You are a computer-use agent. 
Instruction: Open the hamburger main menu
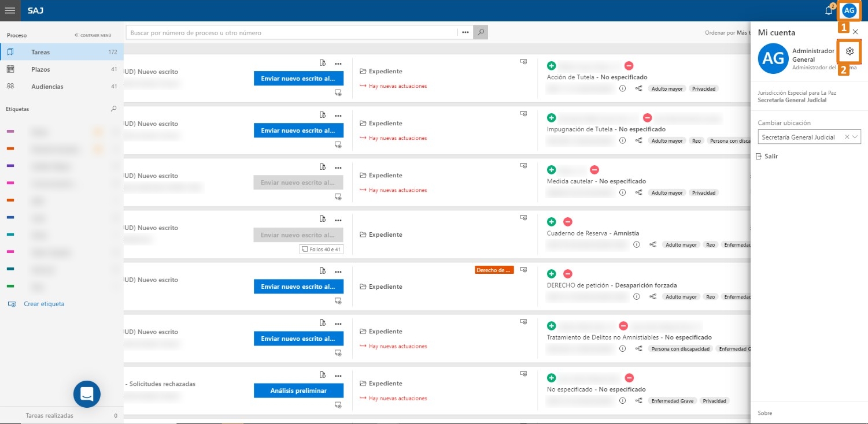click(x=10, y=10)
